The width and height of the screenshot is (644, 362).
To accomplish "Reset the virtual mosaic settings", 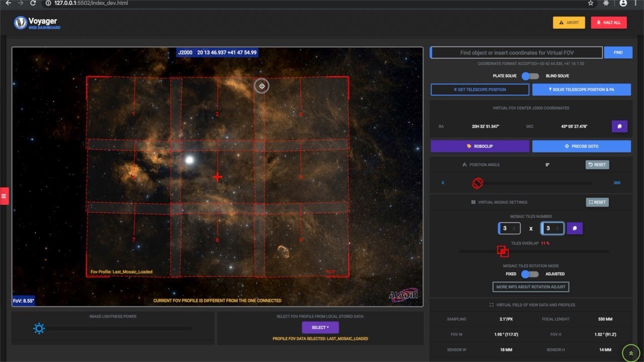I will [597, 202].
